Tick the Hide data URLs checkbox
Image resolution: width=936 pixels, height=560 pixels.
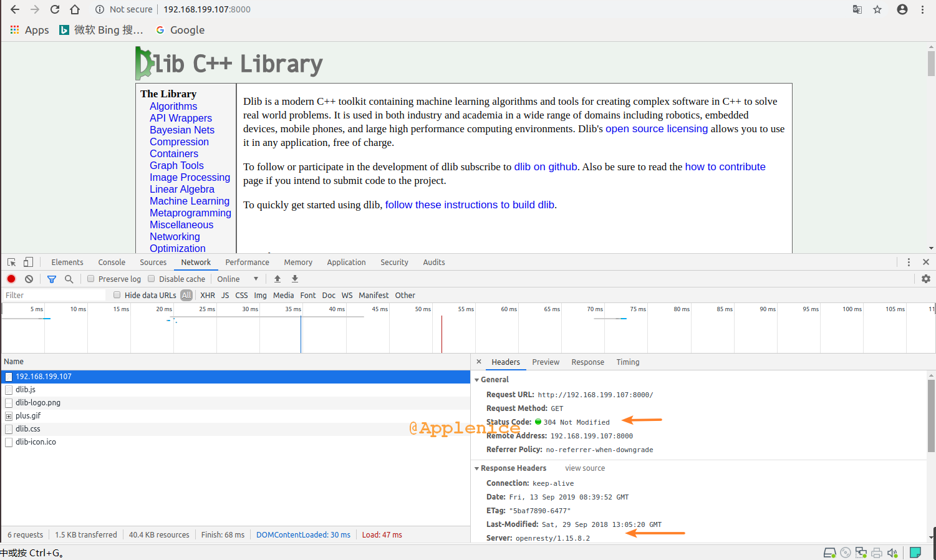click(x=117, y=295)
